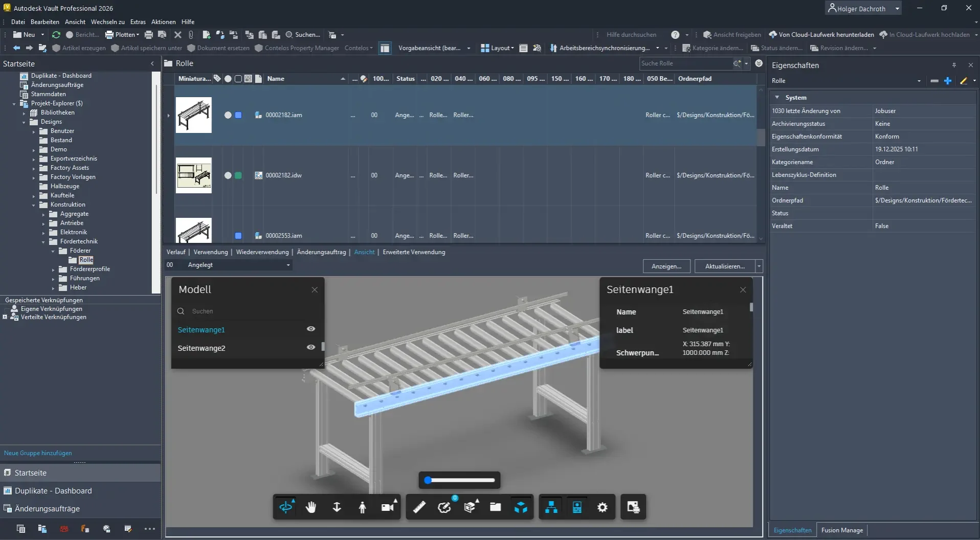
Task: Open the Section analysis cube tool
Action: coord(470,507)
